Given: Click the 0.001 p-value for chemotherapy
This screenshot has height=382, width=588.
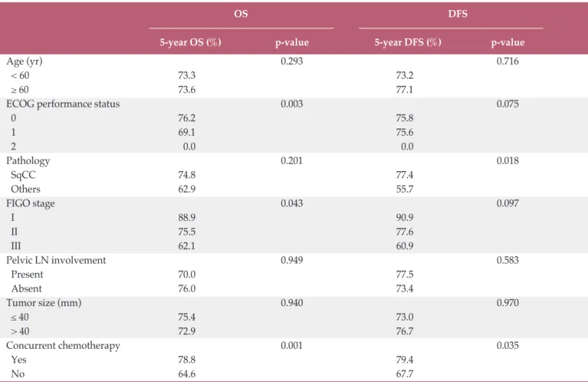Looking at the screenshot, I should point(291,346).
